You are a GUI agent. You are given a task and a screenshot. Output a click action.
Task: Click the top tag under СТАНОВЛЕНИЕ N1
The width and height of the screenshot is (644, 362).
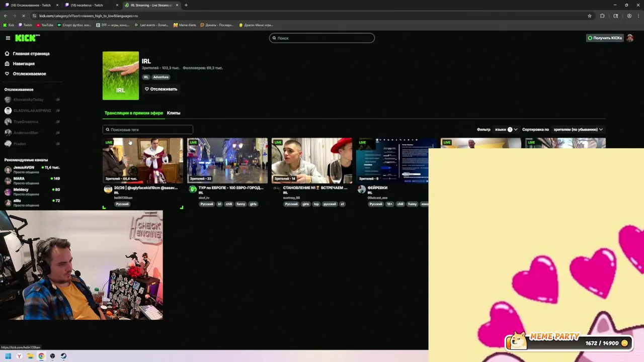(x=316, y=204)
